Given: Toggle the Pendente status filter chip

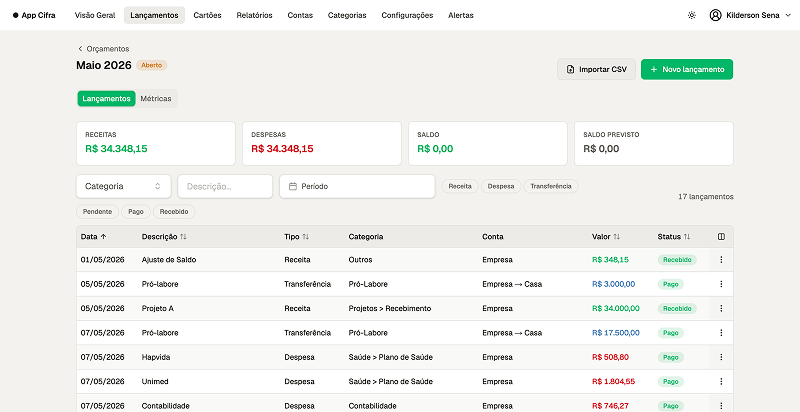Looking at the screenshot, I should [97, 212].
